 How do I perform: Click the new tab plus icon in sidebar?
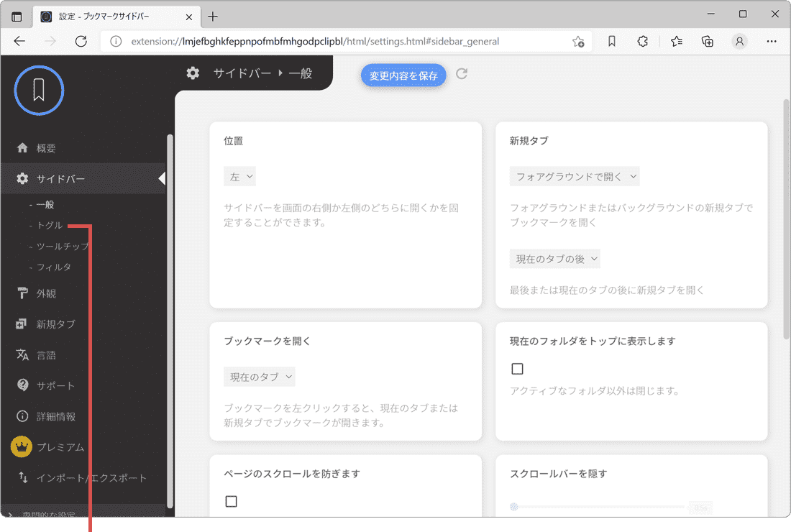21,324
